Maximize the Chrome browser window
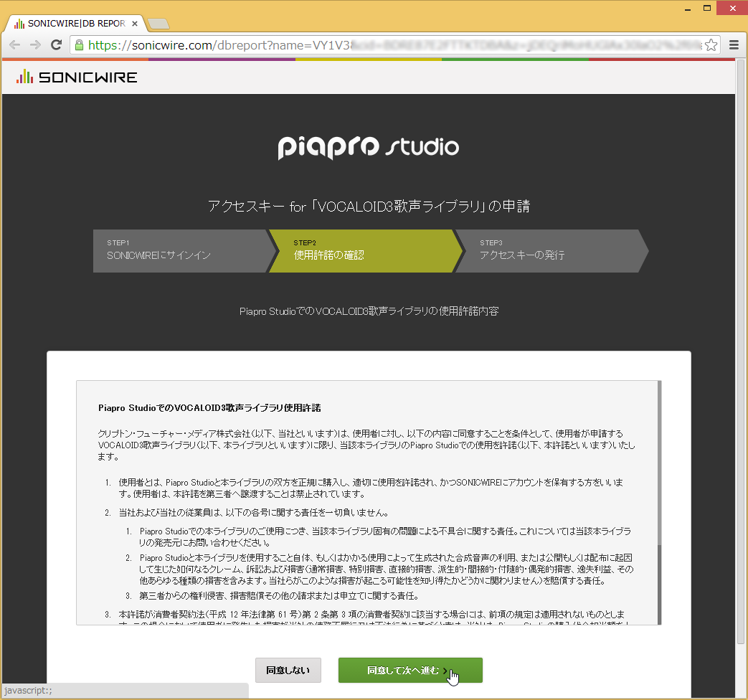The height and width of the screenshot is (700, 748). (x=707, y=8)
